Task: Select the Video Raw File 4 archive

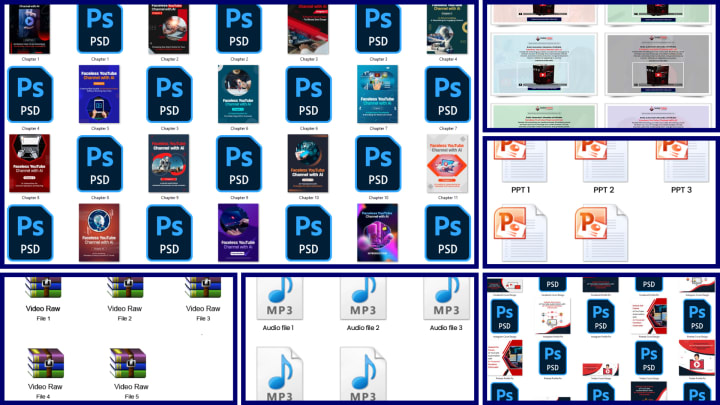Action: point(45,363)
